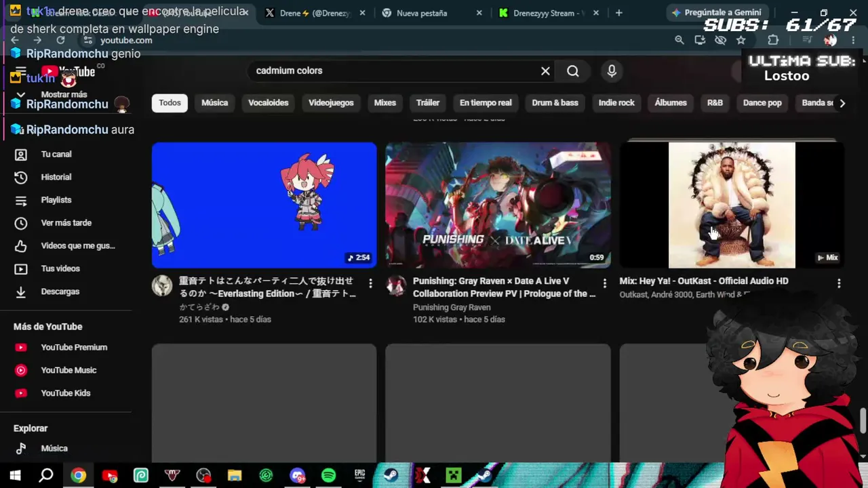Open OBS Studio from the taskbar
The height and width of the screenshot is (488, 868).
point(203,476)
